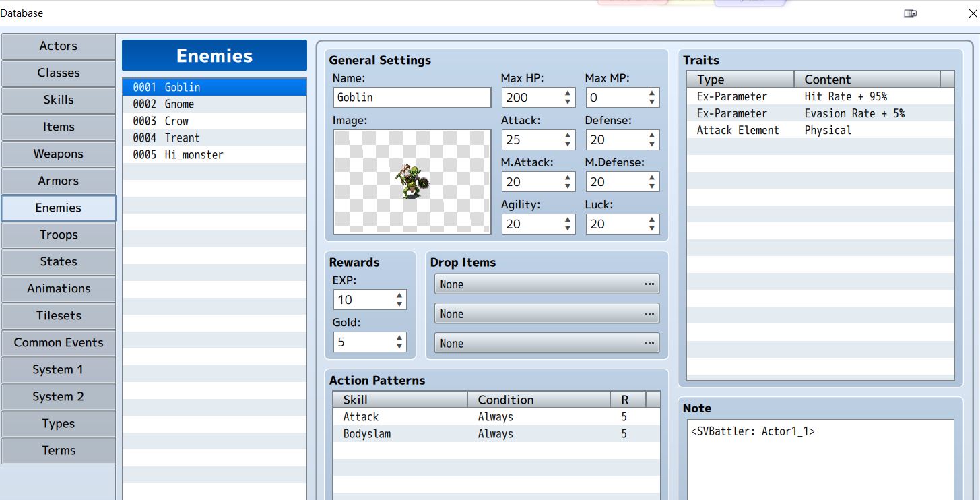Open the Animations tab
The height and width of the screenshot is (500, 980).
(x=59, y=288)
